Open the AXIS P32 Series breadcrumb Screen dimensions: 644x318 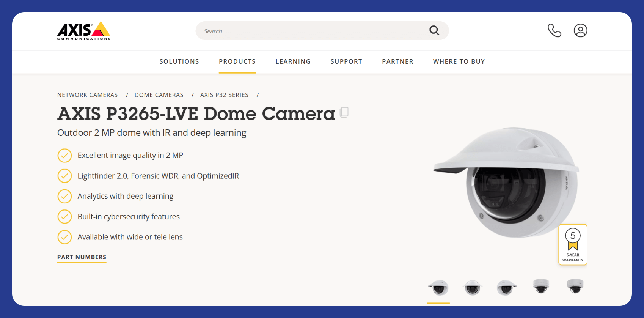click(x=224, y=95)
